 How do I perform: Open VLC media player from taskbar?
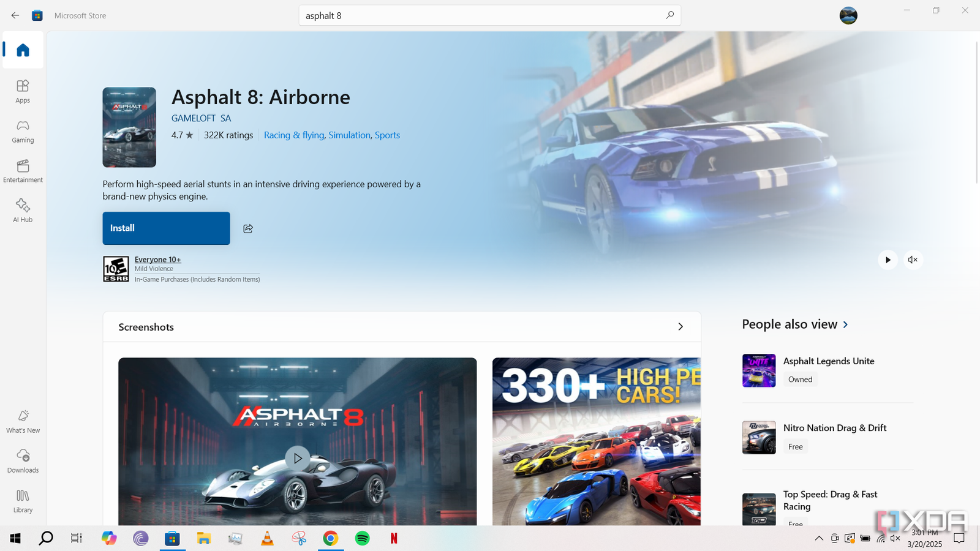coord(267,539)
